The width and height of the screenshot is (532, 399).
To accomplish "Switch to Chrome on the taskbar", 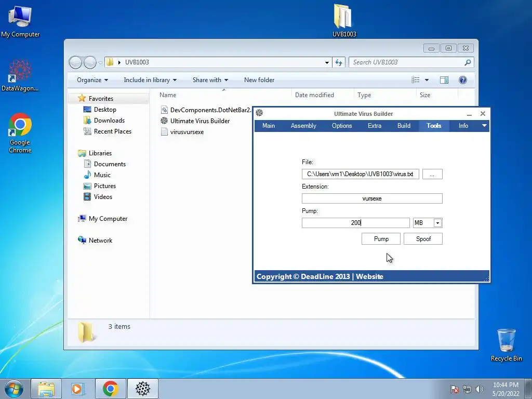I will coord(110,389).
